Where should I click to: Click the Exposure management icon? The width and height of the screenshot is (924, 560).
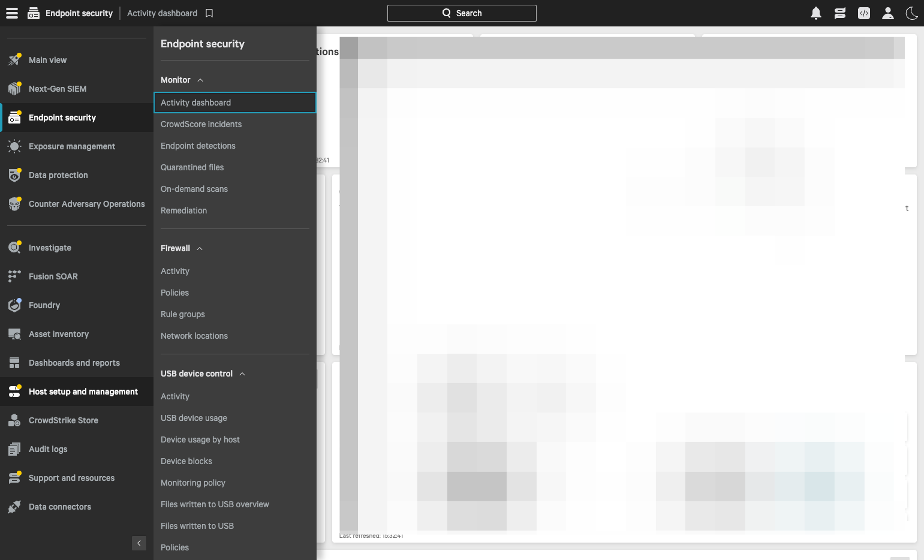click(14, 146)
